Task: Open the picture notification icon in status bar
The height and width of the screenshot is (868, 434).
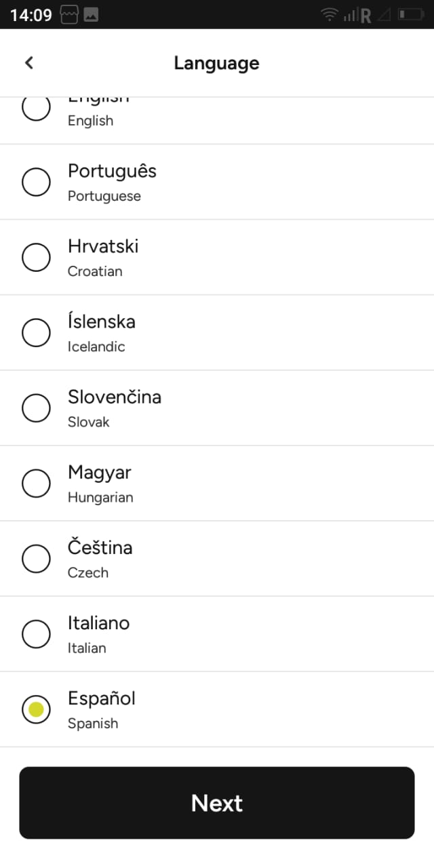Action: 91,14
